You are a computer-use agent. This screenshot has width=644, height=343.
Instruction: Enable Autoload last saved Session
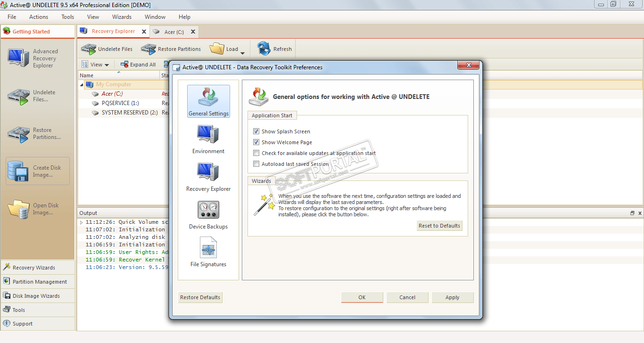(256, 164)
